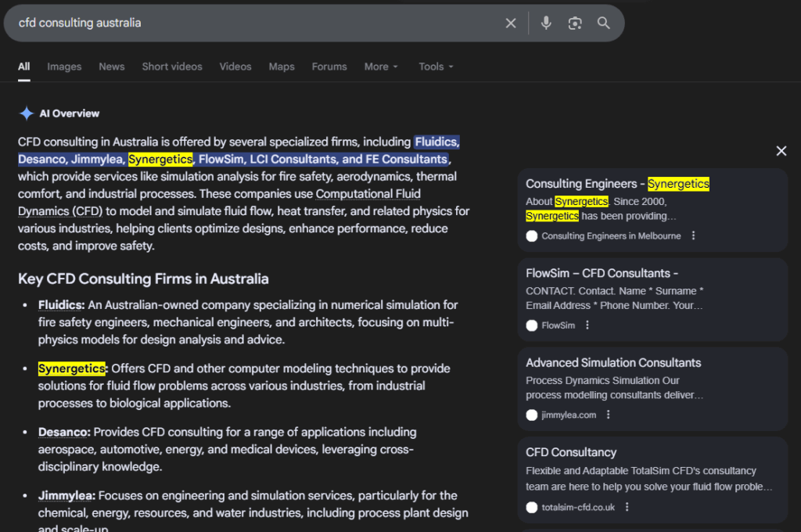Click the AI Overview sparkle icon
The image size is (801, 532).
pyautogui.click(x=26, y=113)
